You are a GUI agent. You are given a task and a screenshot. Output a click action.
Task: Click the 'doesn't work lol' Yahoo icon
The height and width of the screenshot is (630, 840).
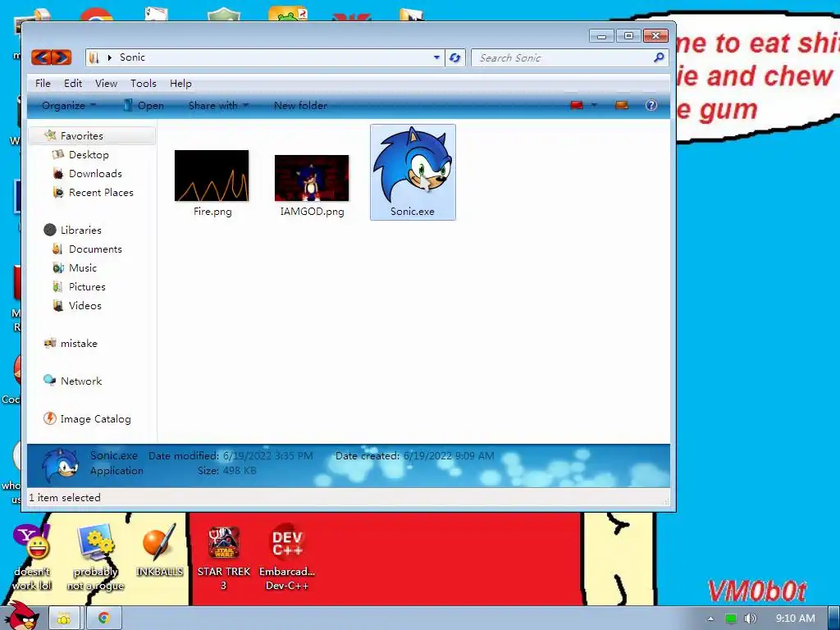[x=32, y=558]
